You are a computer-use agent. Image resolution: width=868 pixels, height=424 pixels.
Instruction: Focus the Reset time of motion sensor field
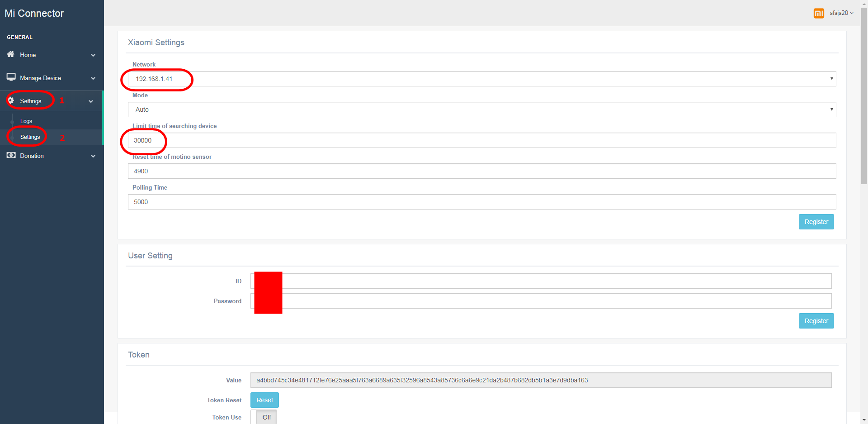pyautogui.click(x=482, y=171)
